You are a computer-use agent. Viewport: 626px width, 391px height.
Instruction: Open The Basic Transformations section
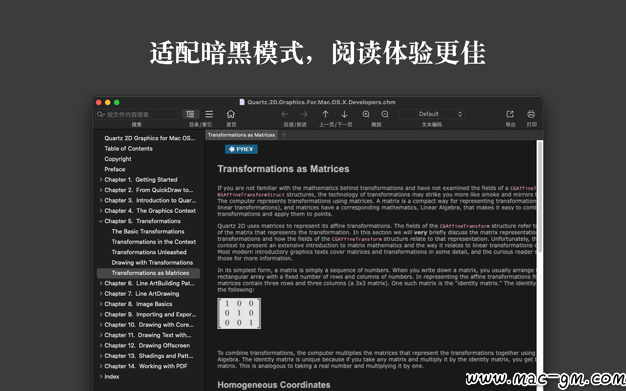click(x=148, y=232)
